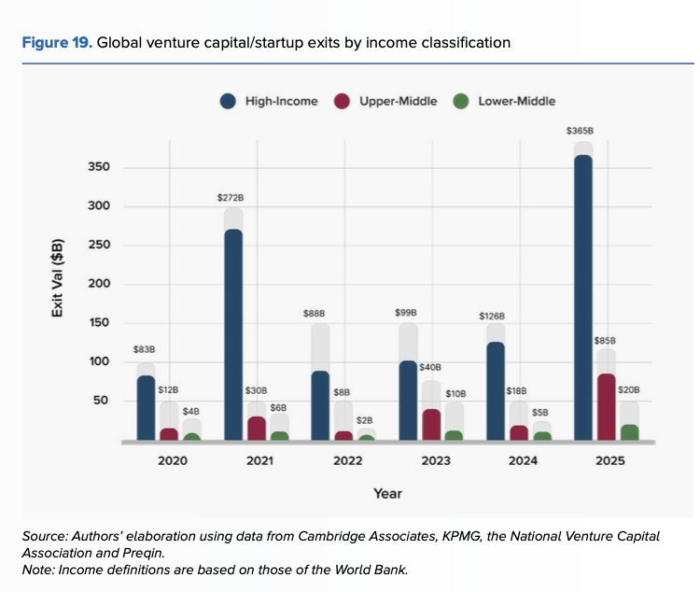Click the 2025 x-axis label
Viewport: 700px width, 592px height.
pos(610,460)
